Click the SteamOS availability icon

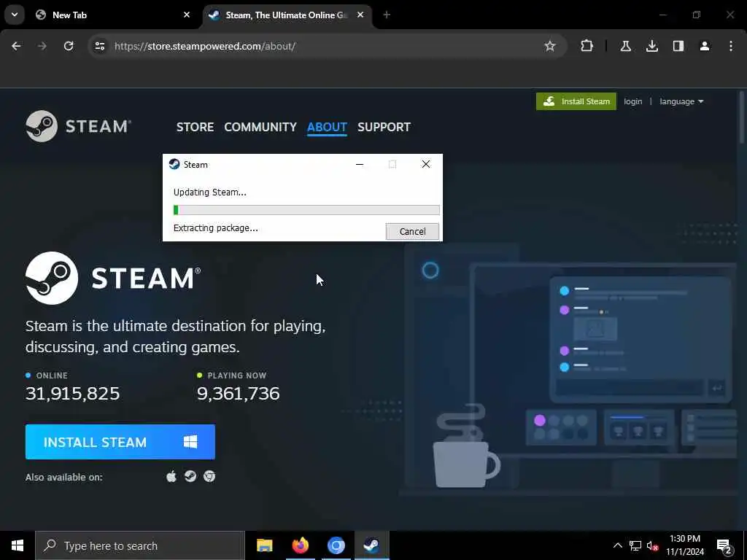click(190, 476)
